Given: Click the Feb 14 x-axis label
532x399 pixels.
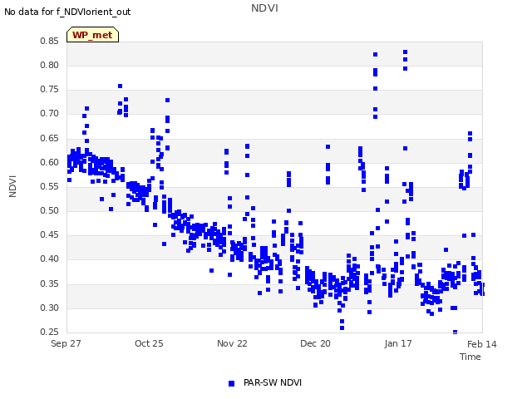Looking at the screenshot, I should click(x=482, y=344).
